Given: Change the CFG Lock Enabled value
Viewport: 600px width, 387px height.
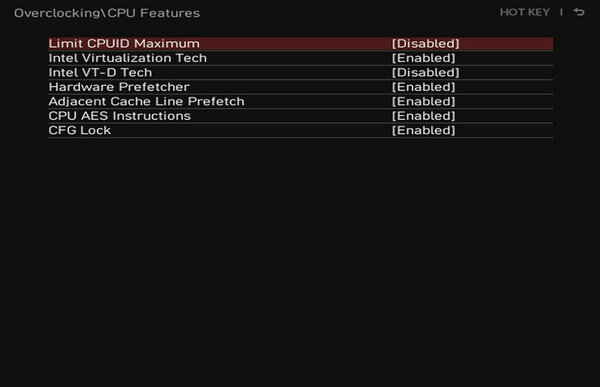Looking at the screenshot, I should 423,131.
